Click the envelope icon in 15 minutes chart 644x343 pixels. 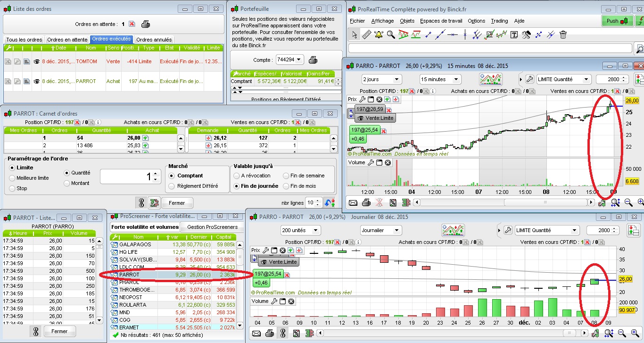[353, 203]
